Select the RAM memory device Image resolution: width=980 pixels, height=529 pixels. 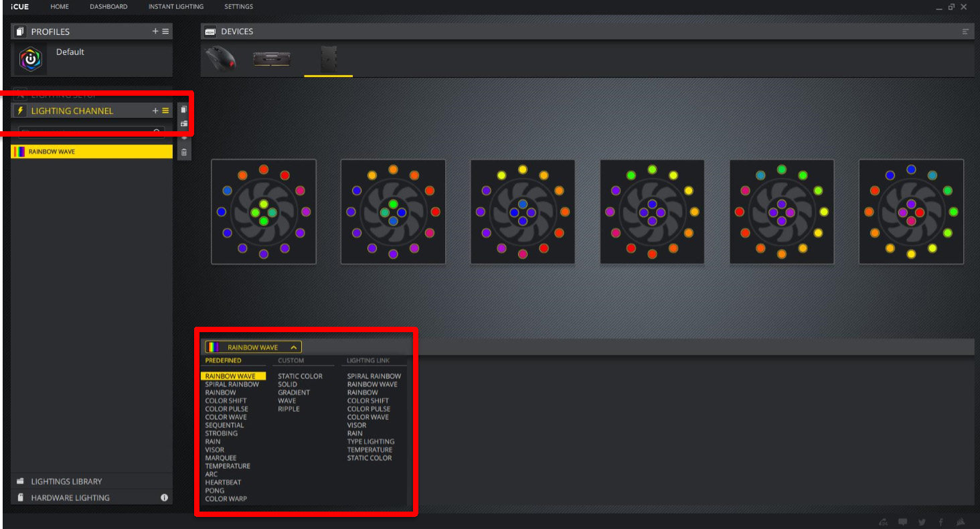[x=271, y=59]
